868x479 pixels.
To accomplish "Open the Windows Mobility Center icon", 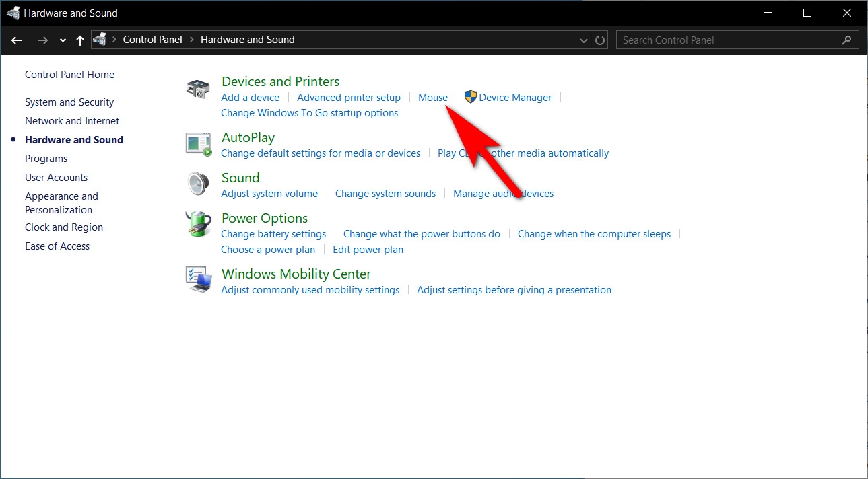I will point(199,279).
